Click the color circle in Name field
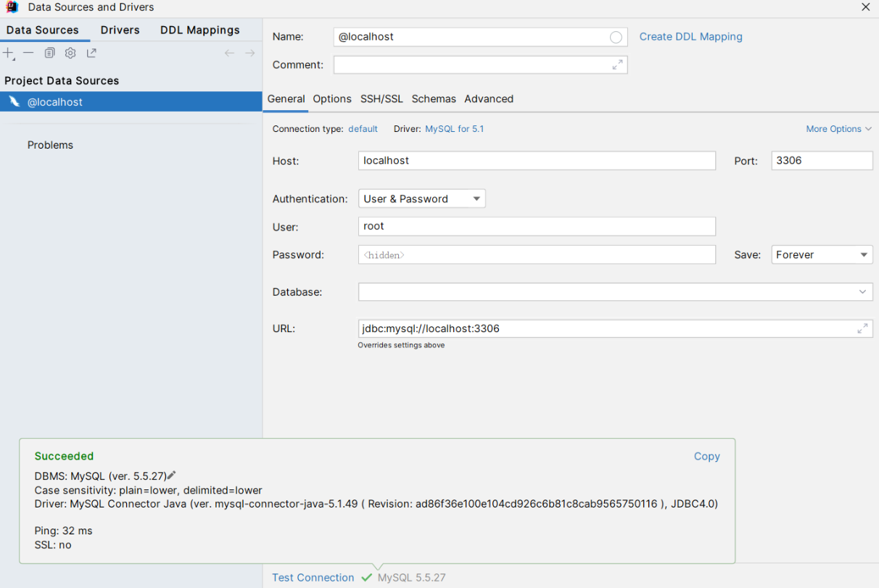Viewport: 879px width, 588px height. tap(616, 37)
